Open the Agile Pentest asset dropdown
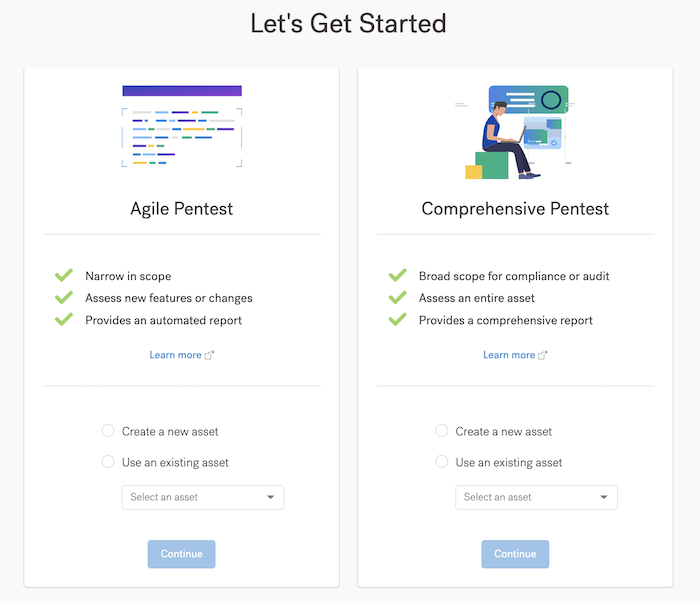Screen dimensions: 700x603 click(x=202, y=497)
